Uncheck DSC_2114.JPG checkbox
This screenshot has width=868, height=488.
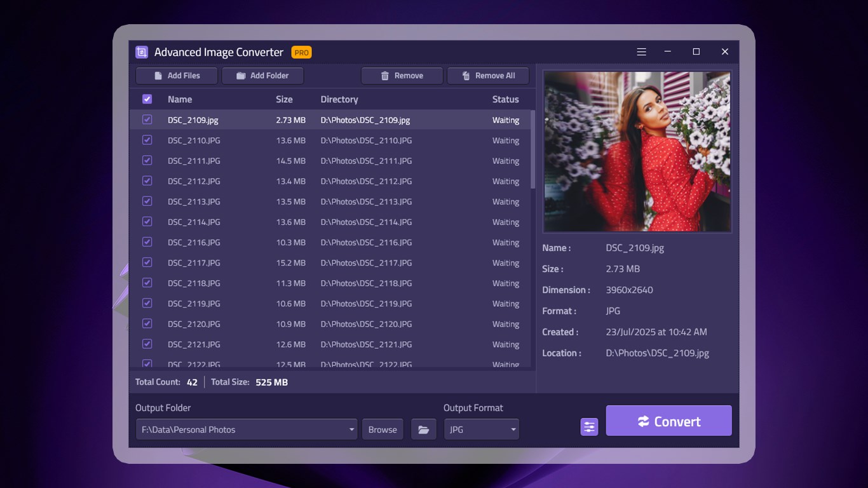(147, 221)
